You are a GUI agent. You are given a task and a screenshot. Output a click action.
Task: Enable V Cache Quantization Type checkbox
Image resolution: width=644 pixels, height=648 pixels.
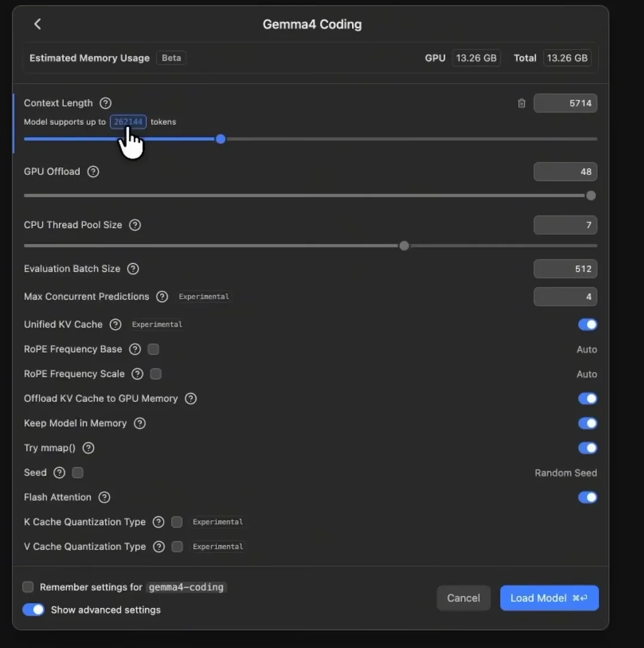[177, 546]
